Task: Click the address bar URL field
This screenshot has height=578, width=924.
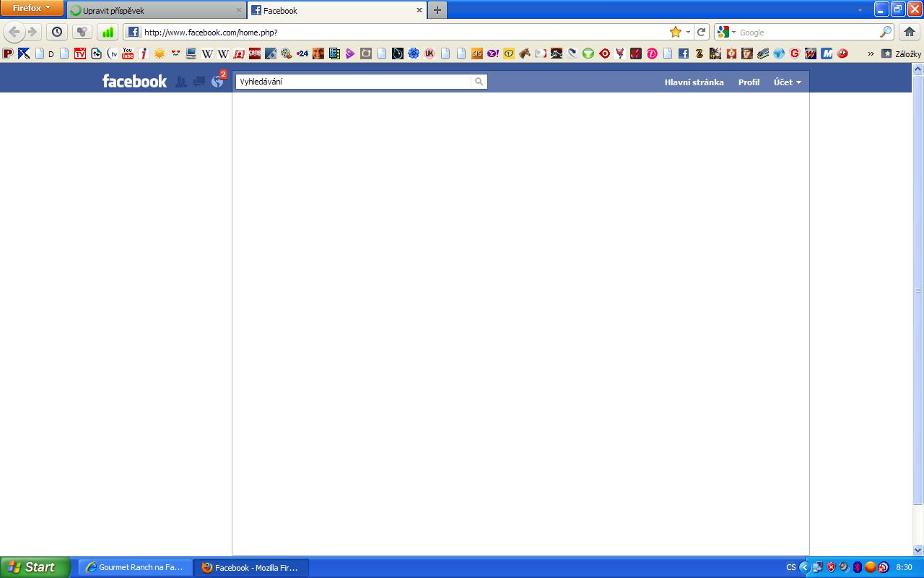Action: coord(404,32)
